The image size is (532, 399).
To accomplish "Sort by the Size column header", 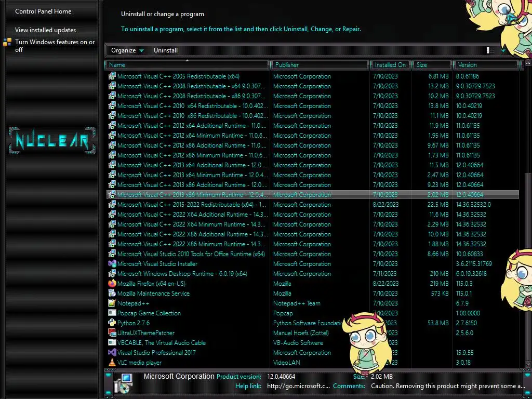I will pyautogui.click(x=432, y=64).
